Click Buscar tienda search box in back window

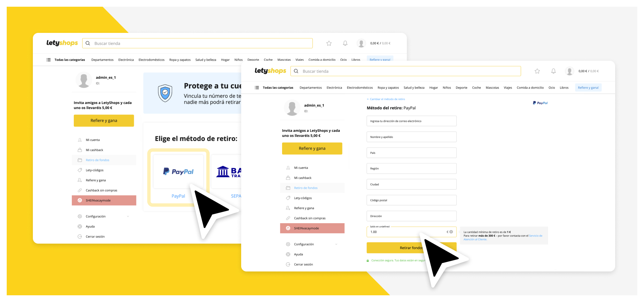[x=198, y=43]
